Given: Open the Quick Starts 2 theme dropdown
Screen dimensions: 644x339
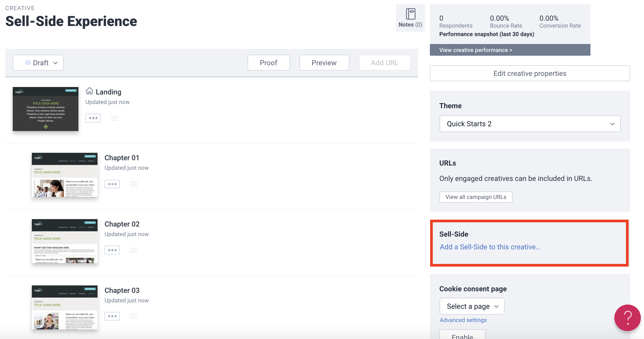Looking at the screenshot, I should 530,124.
